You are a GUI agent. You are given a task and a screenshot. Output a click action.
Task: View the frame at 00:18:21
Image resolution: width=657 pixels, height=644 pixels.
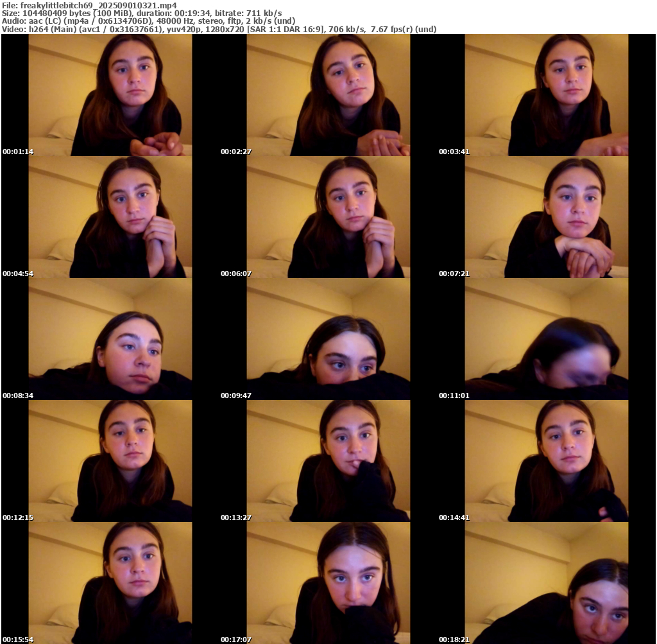547,583
